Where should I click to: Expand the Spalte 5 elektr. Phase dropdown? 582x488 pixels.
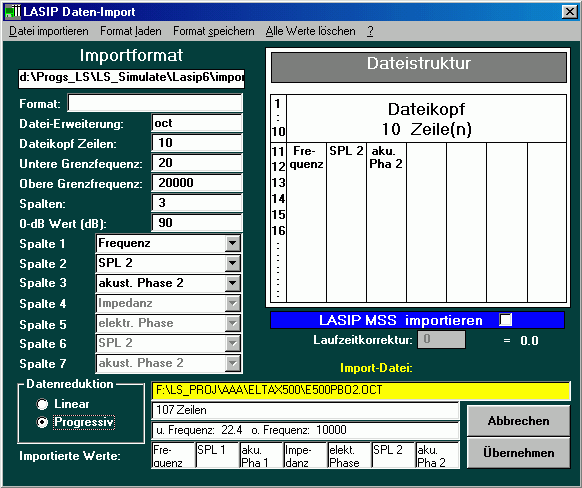pos(233,324)
